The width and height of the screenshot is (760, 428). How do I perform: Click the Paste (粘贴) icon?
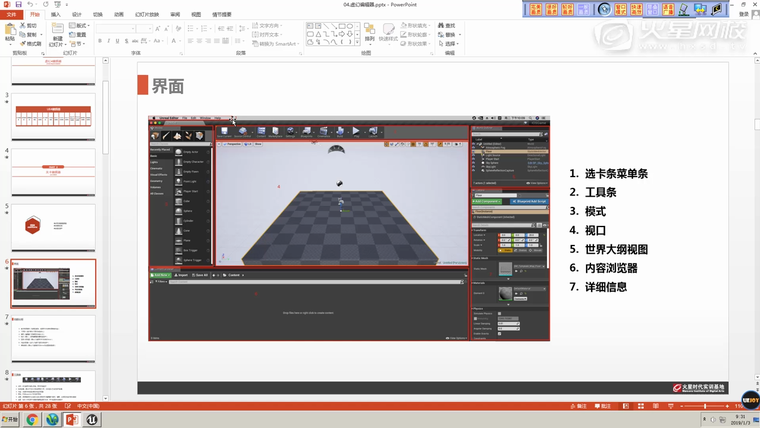coord(8,31)
